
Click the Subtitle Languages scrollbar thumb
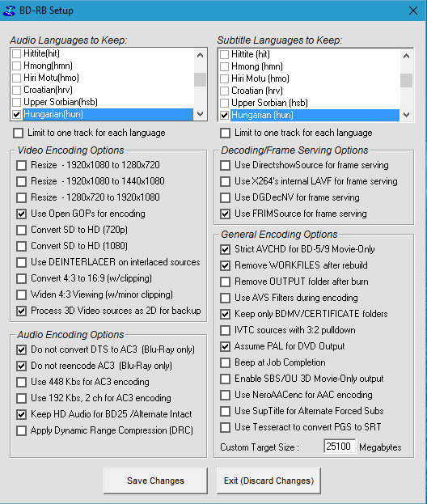pos(406,80)
